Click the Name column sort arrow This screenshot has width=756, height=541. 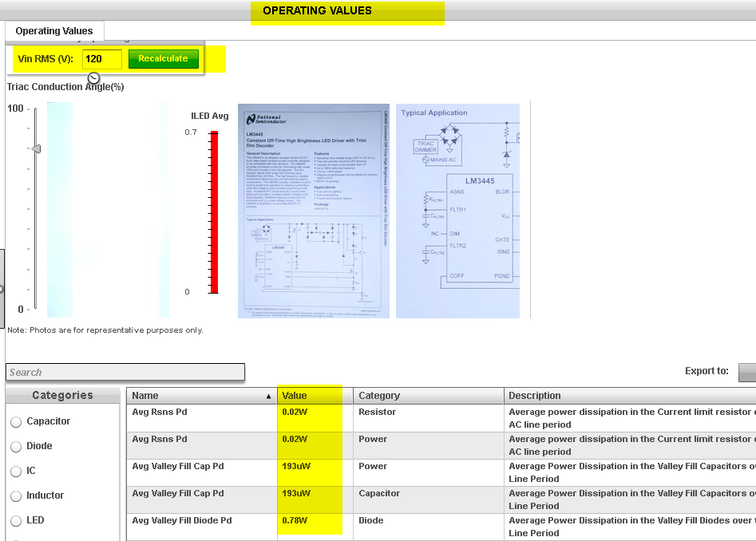coord(268,396)
